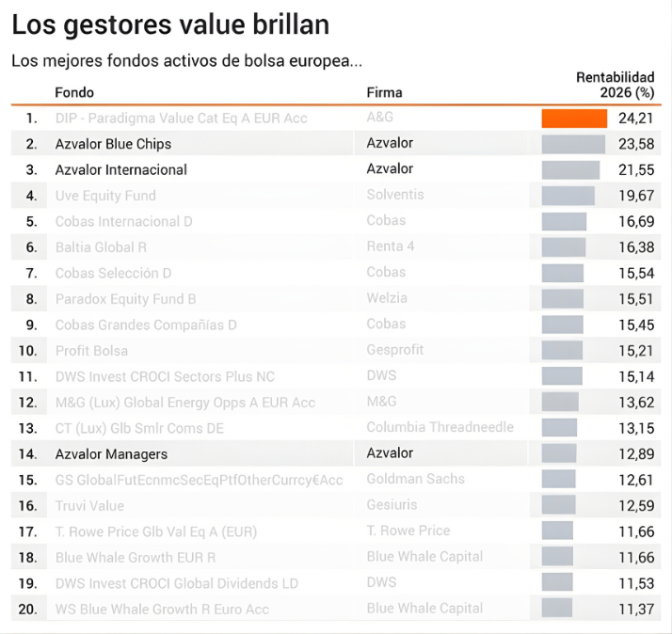Open the Cobas Grandes Compañías D fund
Viewport: 672px width, 634px height.
click(146, 325)
